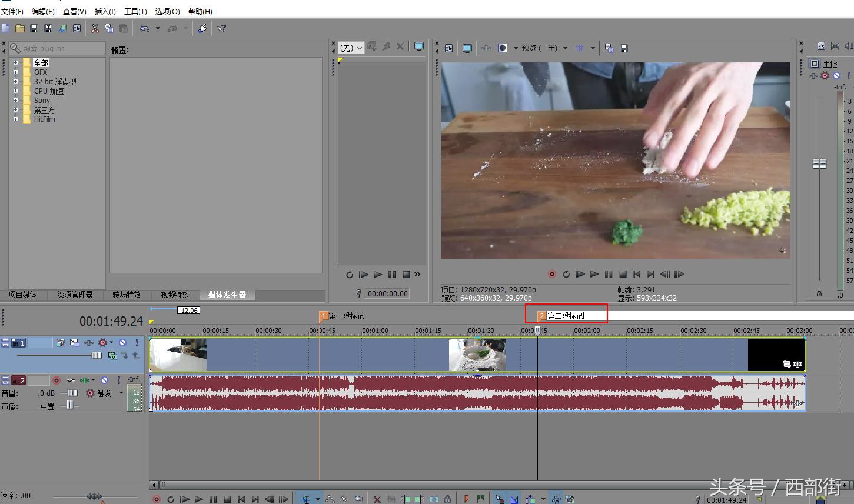
Task: Click the What's This help cursor icon
Action: tap(222, 28)
